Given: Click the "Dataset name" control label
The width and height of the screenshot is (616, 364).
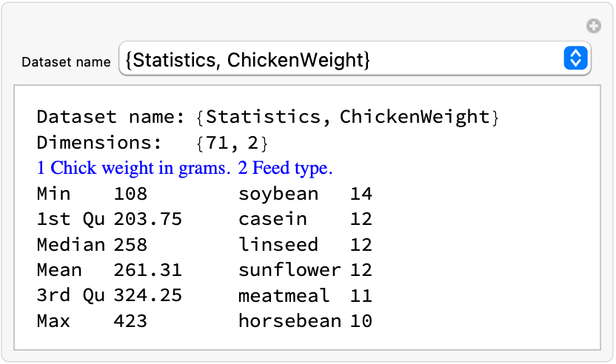Looking at the screenshot, I should (x=66, y=62).
